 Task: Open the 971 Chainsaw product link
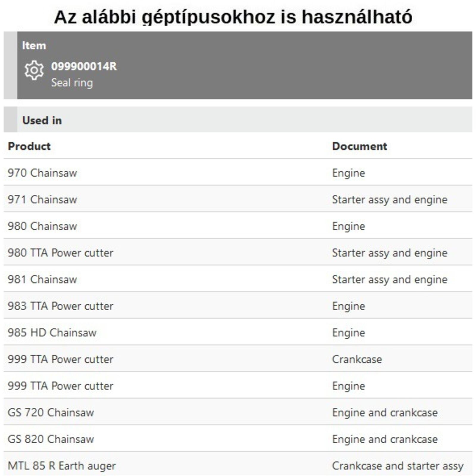point(42,200)
